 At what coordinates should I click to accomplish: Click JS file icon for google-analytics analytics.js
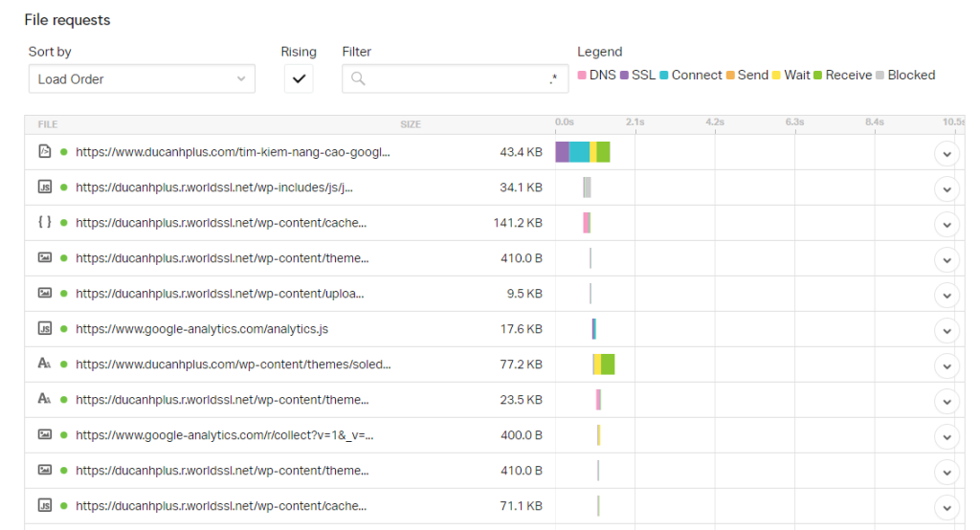tap(44, 329)
